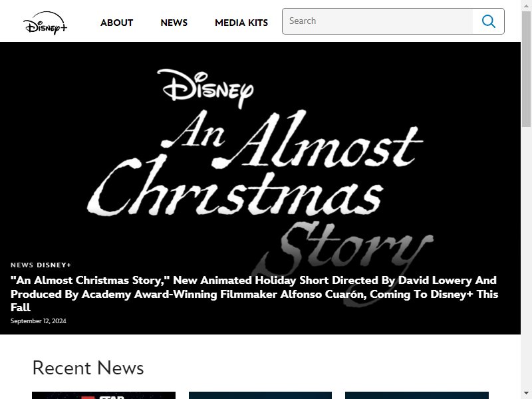
Task: Open the NEWS menu
Action: coord(174,23)
